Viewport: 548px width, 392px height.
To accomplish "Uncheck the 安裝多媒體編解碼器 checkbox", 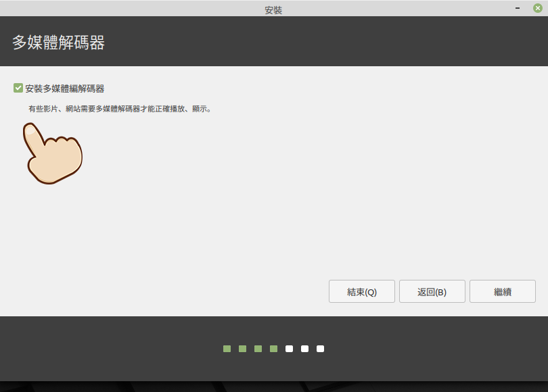I will pyautogui.click(x=18, y=88).
